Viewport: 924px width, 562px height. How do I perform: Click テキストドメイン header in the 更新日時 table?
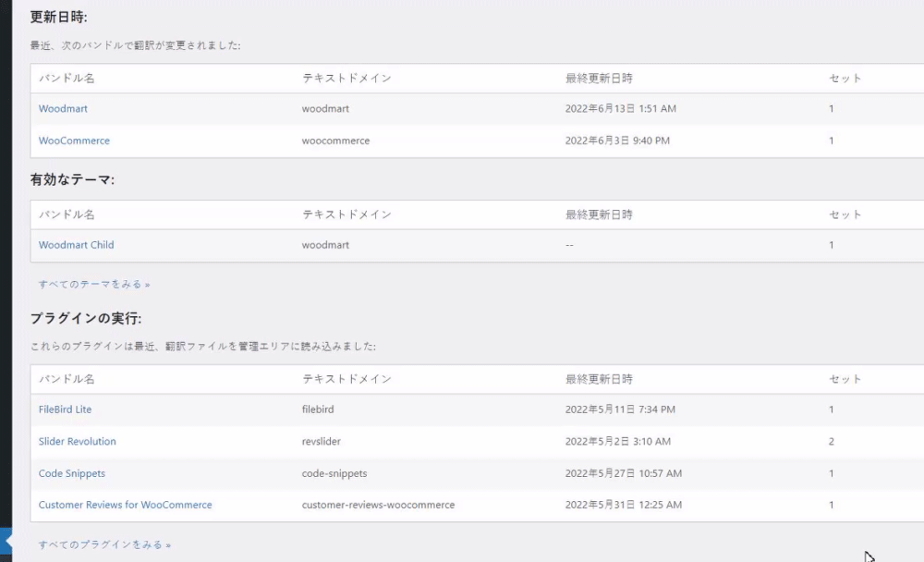pyautogui.click(x=346, y=79)
